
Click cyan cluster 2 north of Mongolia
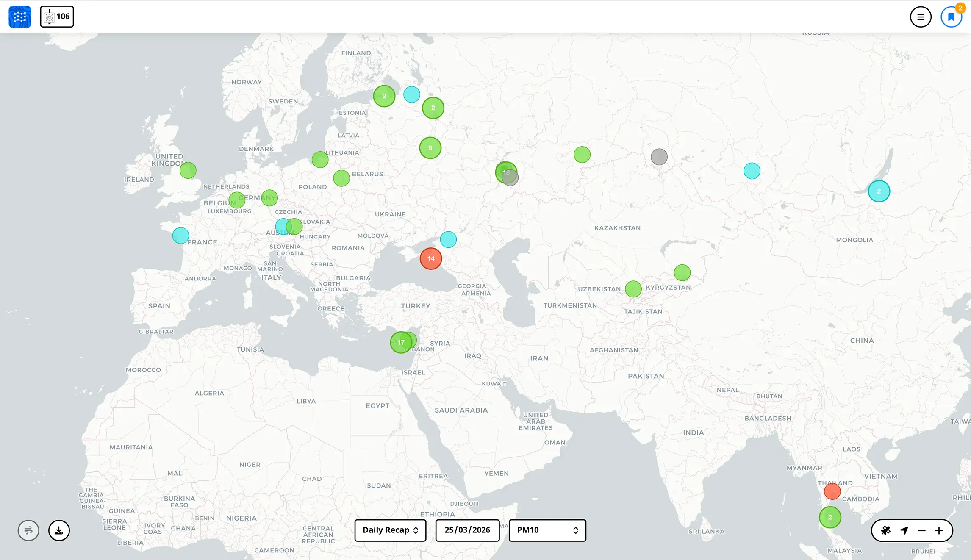(879, 191)
